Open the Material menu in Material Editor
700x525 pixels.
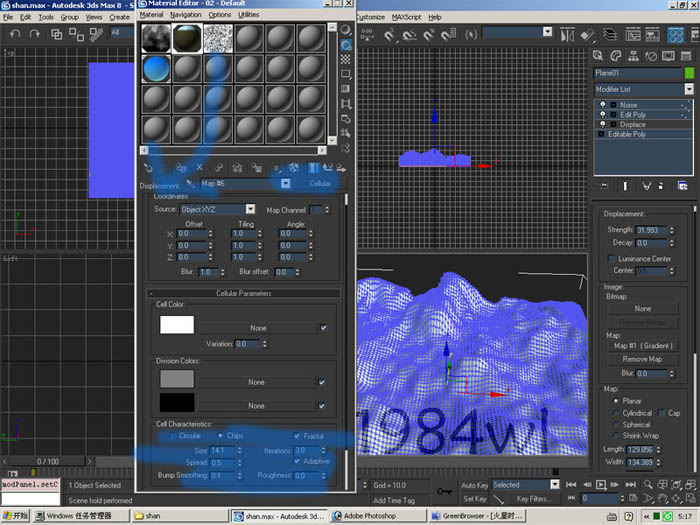151,15
